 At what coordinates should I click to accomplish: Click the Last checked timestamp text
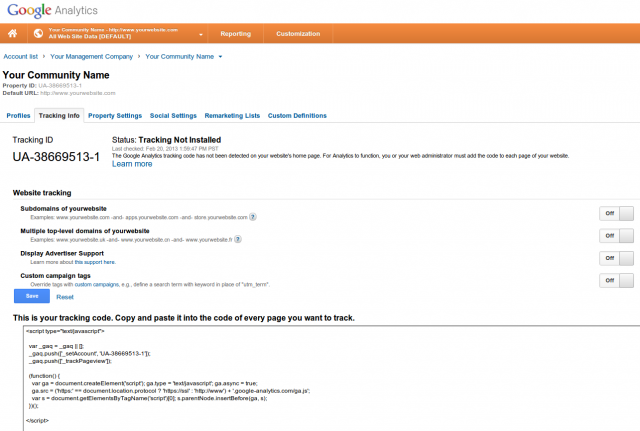(165, 149)
